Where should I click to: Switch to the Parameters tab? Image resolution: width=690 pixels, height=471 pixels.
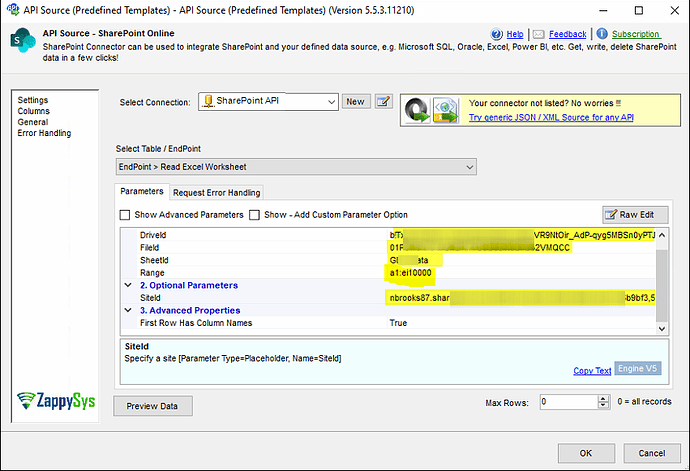pos(142,191)
